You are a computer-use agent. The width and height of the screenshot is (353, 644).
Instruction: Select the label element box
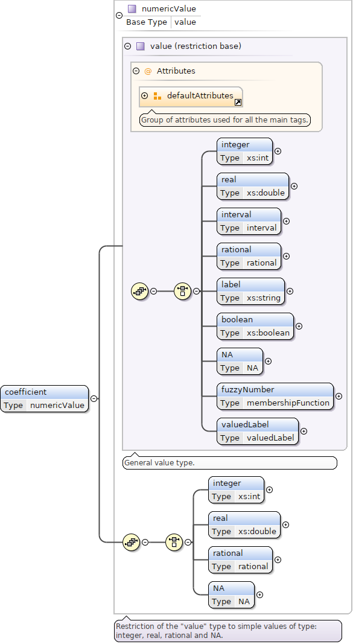pos(251,291)
